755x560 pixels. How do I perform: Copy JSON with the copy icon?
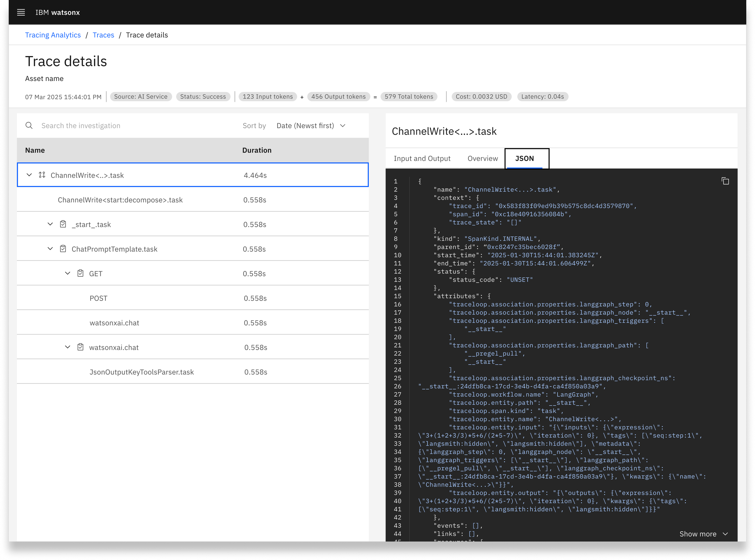(725, 181)
